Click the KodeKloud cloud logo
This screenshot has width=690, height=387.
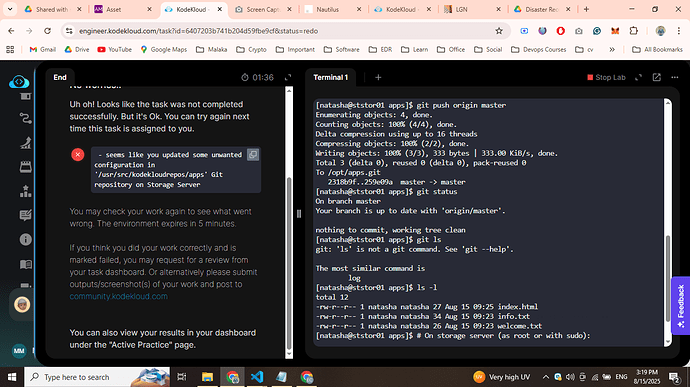point(19,81)
